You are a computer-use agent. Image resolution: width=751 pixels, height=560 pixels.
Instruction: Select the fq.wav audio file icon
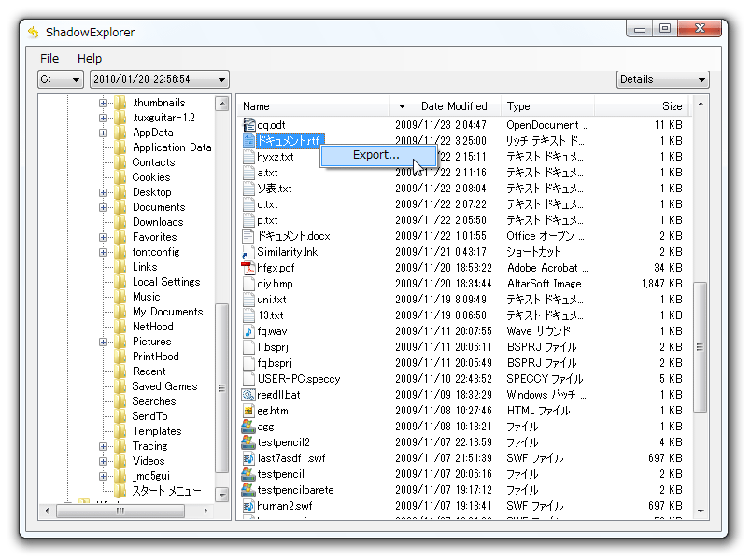[x=248, y=331]
